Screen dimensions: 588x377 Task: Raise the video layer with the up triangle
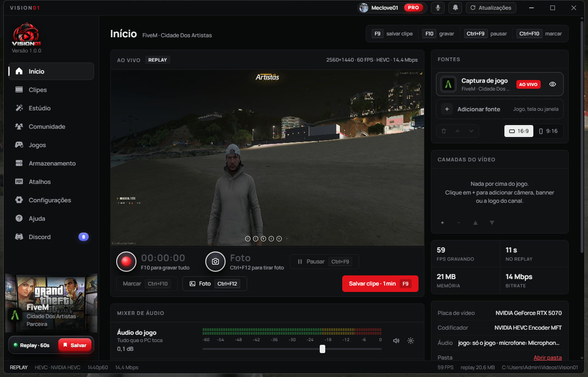pyautogui.click(x=475, y=223)
